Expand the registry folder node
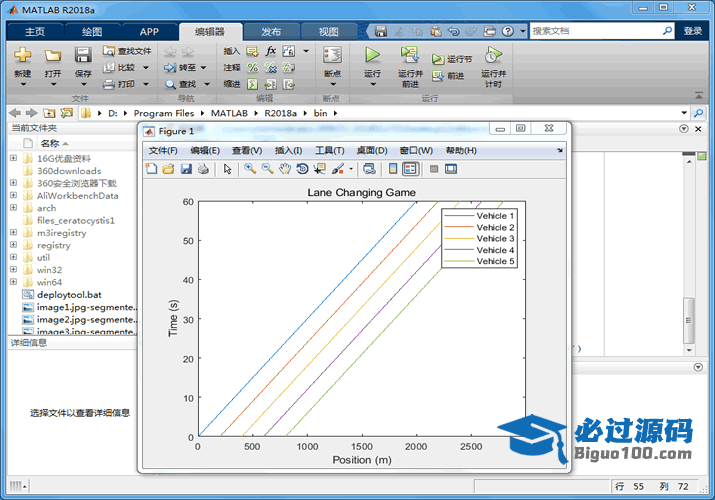The width and height of the screenshot is (715, 500). click(x=14, y=245)
